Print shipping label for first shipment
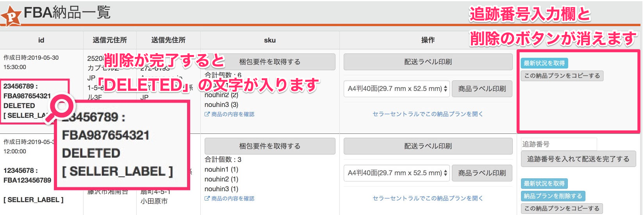Screen dimensions: 644x215 428,62
